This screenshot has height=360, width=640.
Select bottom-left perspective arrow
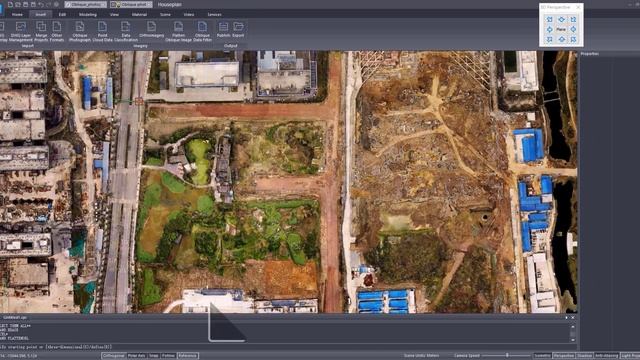pyautogui.click(x=549, y=39)
